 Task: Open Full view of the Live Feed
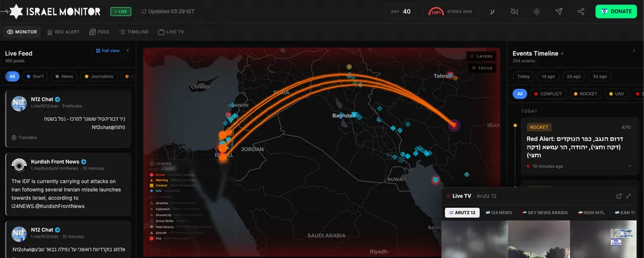(108, 51)
